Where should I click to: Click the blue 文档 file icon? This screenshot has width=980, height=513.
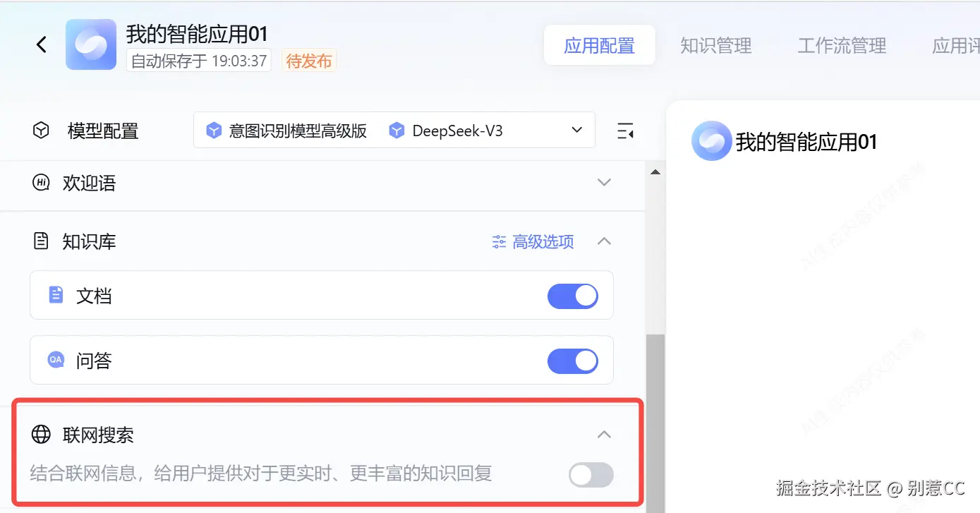click(x=56, y=295)
